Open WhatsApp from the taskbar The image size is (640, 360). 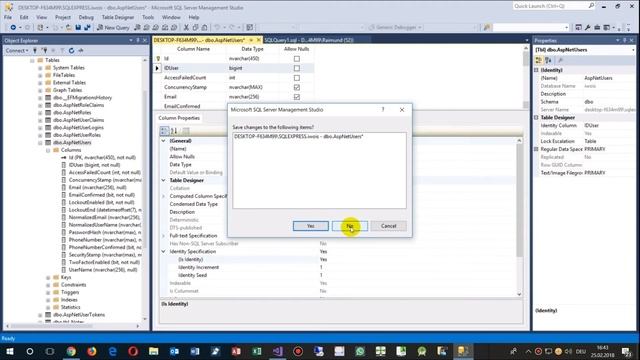pos(360,351)
